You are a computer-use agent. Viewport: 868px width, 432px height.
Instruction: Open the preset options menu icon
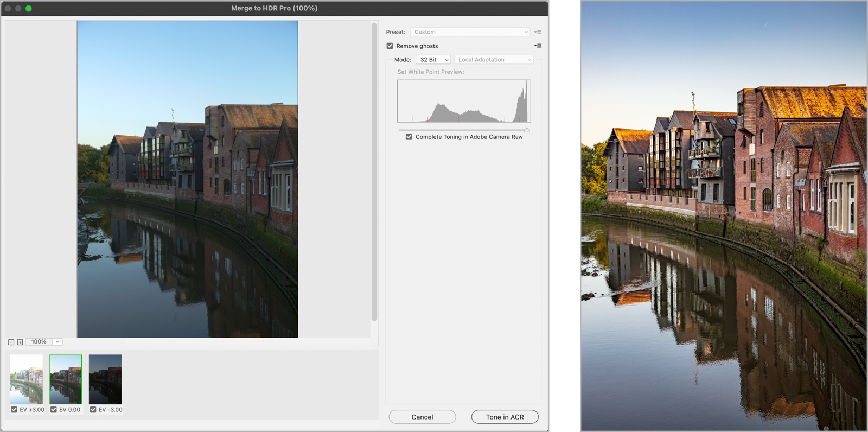[538, 32]
